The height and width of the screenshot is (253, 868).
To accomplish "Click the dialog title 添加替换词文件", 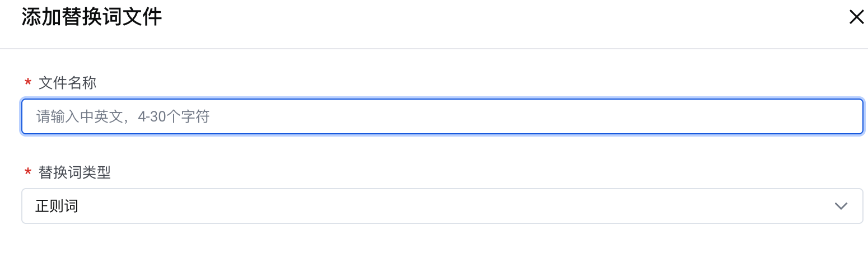I will tap(92, 17).
